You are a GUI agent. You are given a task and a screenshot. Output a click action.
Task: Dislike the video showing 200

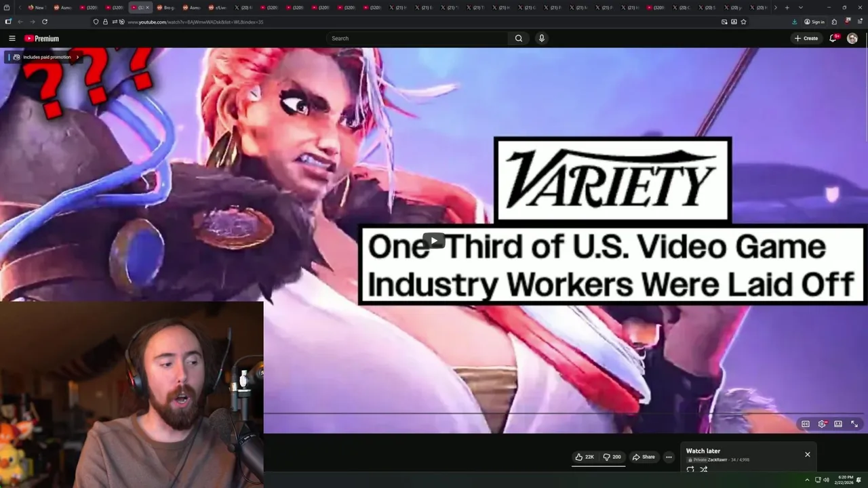coord(612,457)
